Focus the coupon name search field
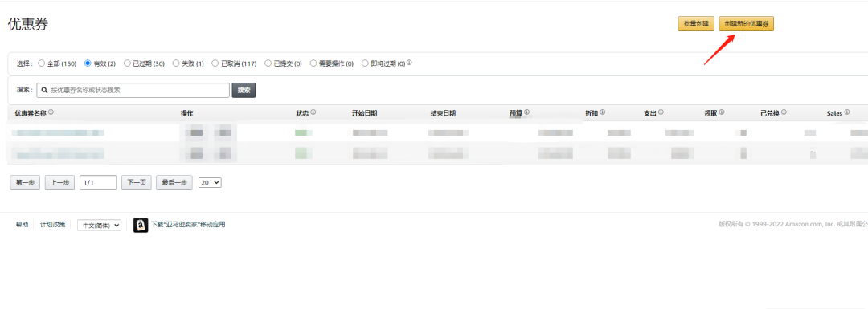The image size is (868, 309). [x=133, y=90]
